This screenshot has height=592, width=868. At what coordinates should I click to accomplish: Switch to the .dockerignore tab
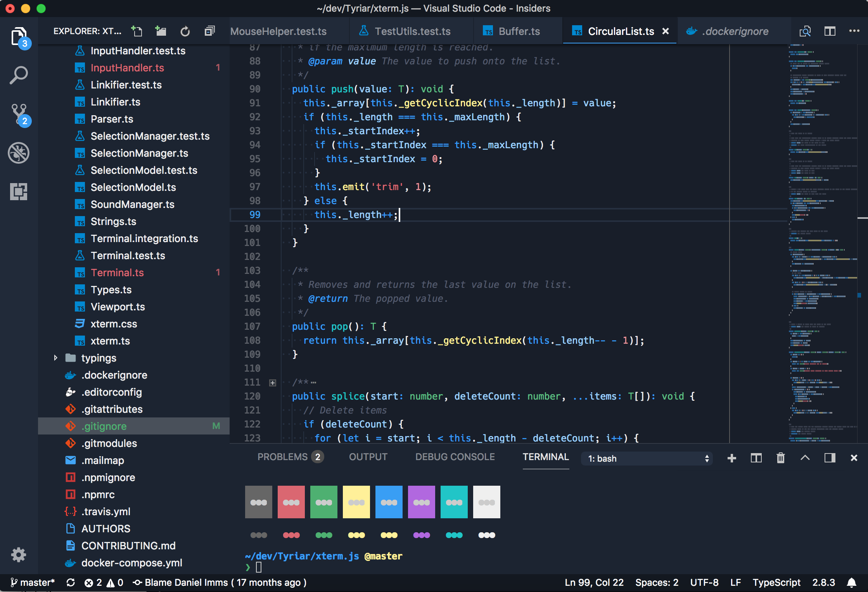[735, 31]
